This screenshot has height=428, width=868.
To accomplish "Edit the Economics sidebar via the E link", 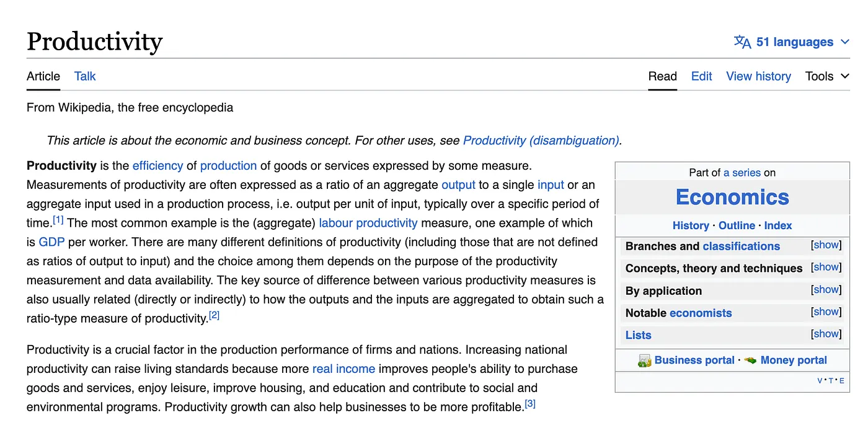I will pyautogui.click(x=841, y=381).
